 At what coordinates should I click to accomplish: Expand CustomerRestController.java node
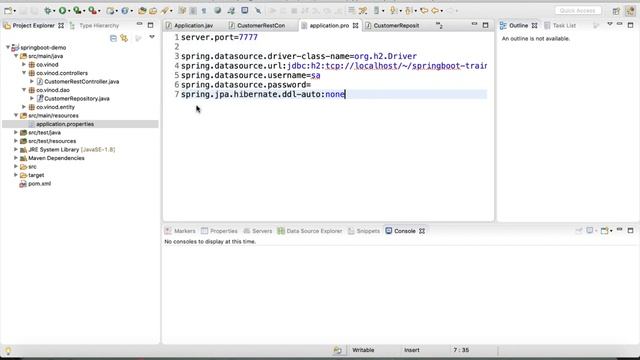tap(32, 82)
